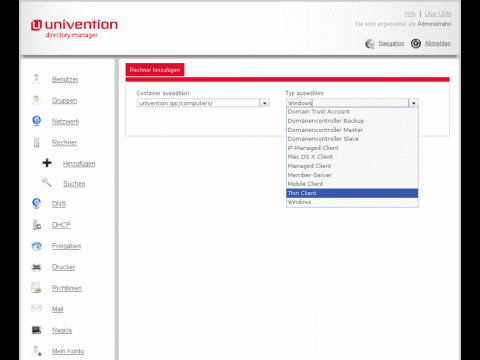Choose Mobile Client option
480x360 pixels.
point(352,184)
